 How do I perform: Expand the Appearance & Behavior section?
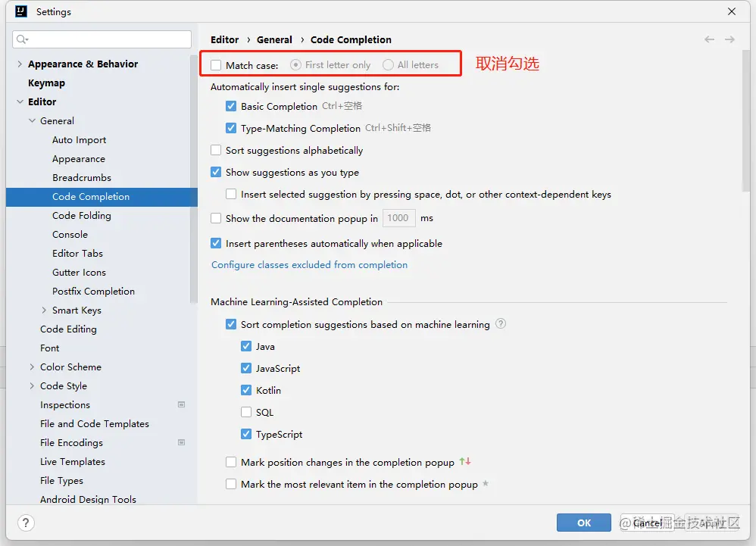(20, 64)
